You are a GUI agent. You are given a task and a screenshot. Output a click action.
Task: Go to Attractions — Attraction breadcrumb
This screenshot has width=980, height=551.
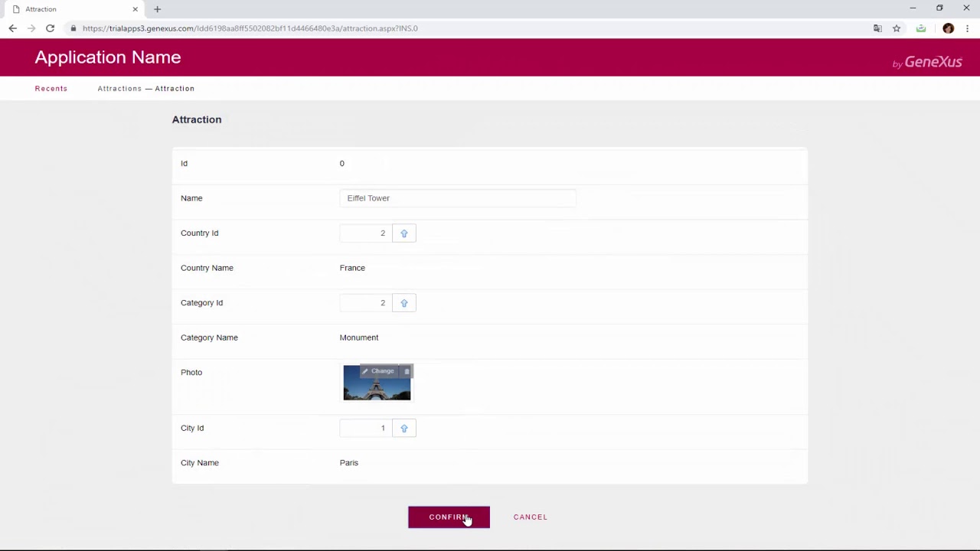(x=146, y=89)
